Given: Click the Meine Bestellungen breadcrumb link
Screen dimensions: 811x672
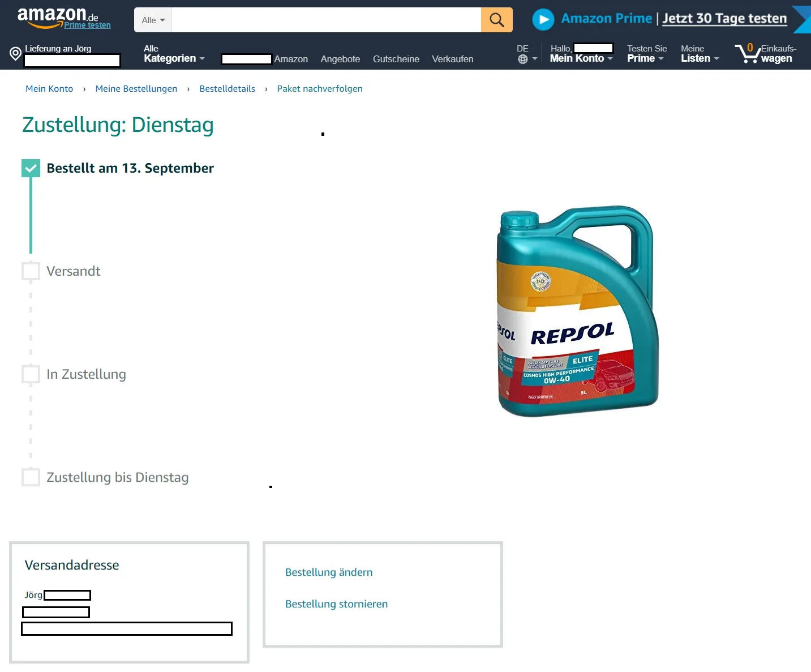Looking at the screenshot, I should [x=136, y=89].
